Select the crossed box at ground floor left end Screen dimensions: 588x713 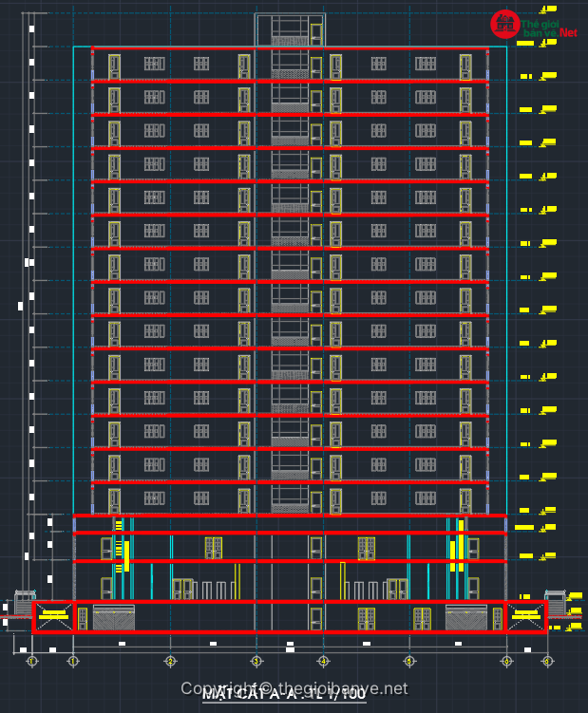click(x=54, y=617)
